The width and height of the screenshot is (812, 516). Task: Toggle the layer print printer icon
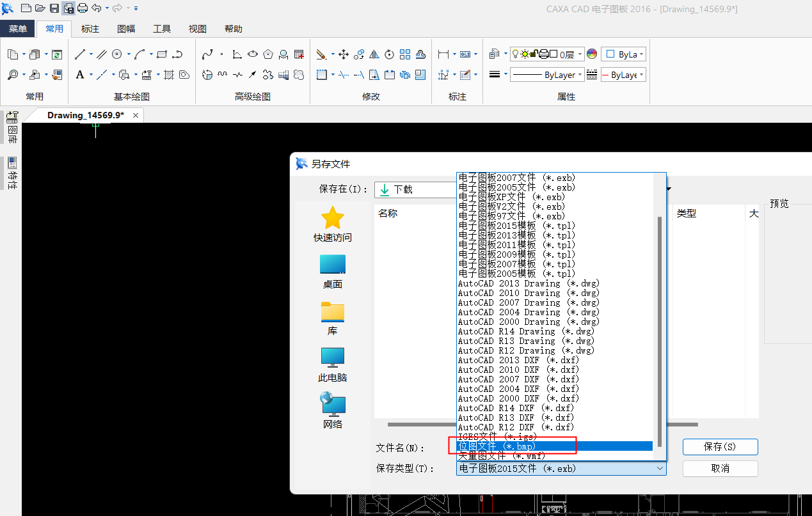tap(544, 54)
